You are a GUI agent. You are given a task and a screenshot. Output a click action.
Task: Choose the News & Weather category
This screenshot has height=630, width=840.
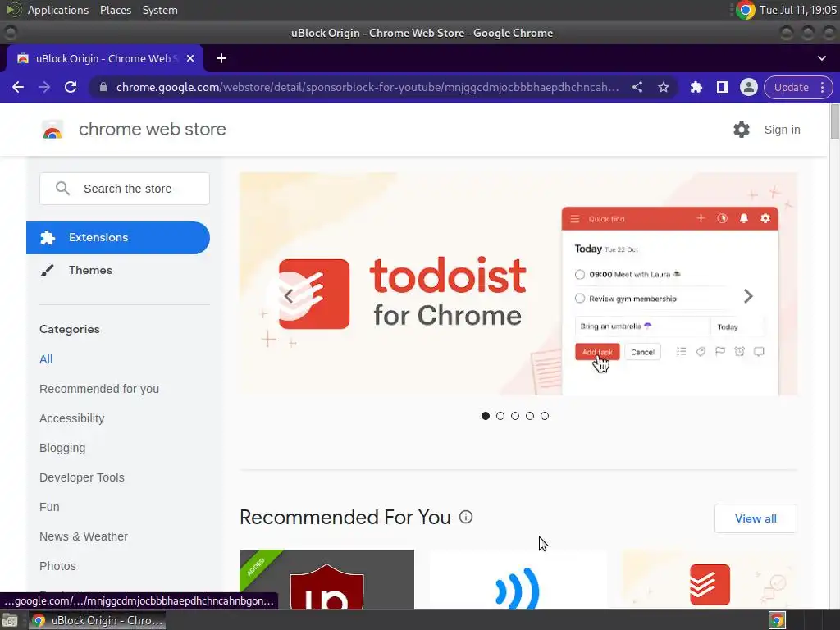click(84, 536)
